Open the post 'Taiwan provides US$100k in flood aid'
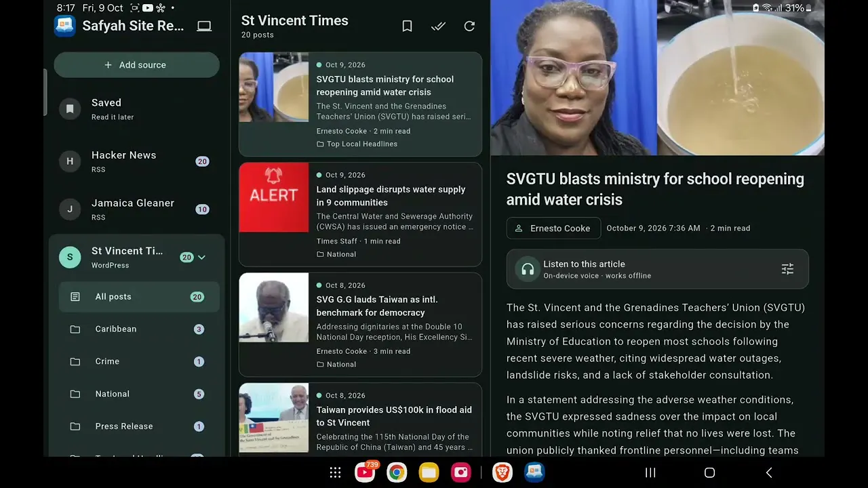This screenshot has width=868, height=488. pos(360,420)
